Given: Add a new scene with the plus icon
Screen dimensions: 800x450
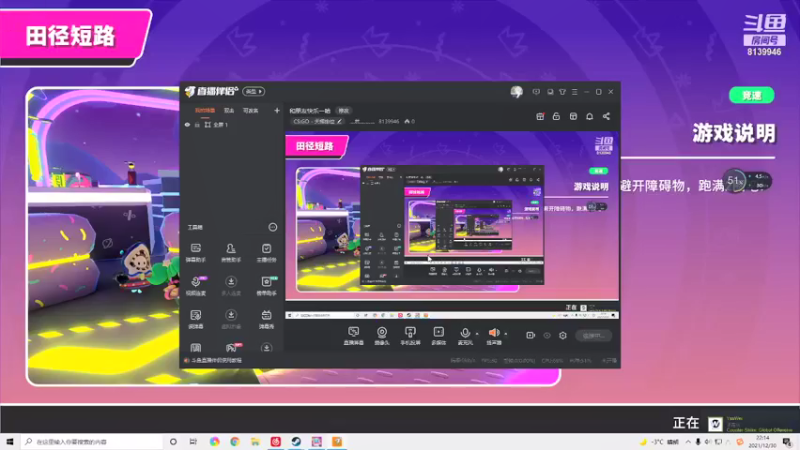Looking at the screenshot, I should click(277, 110).
